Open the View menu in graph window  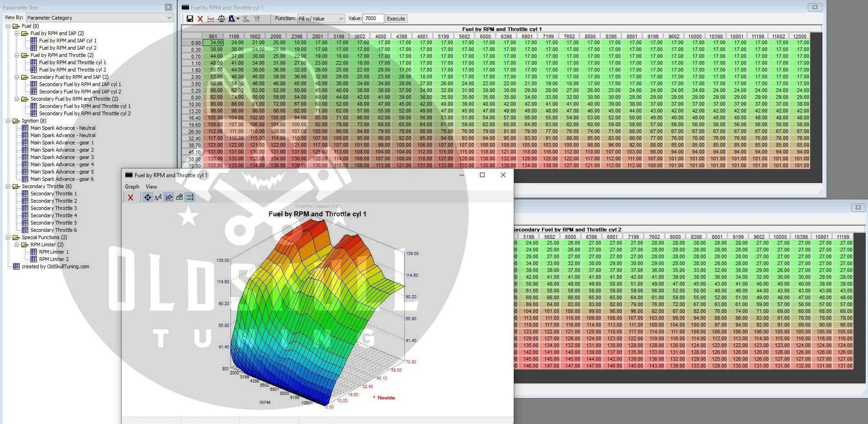coord(151,187)
